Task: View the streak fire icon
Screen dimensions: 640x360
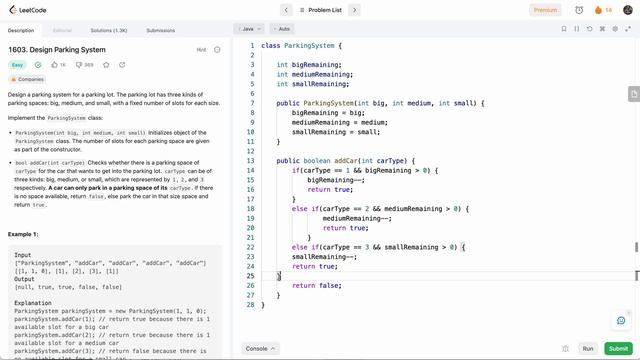Action: pyautogui.click(x=598, y=10)
